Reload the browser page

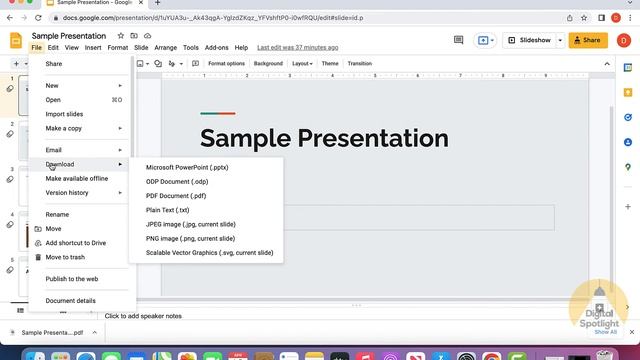38,18
